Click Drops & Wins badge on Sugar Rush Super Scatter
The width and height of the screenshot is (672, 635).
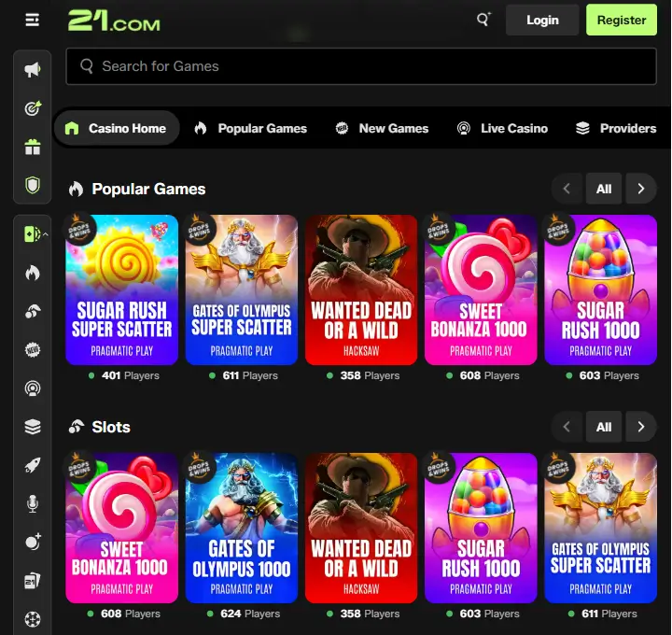pyautogui.click(x=79, y=230)
